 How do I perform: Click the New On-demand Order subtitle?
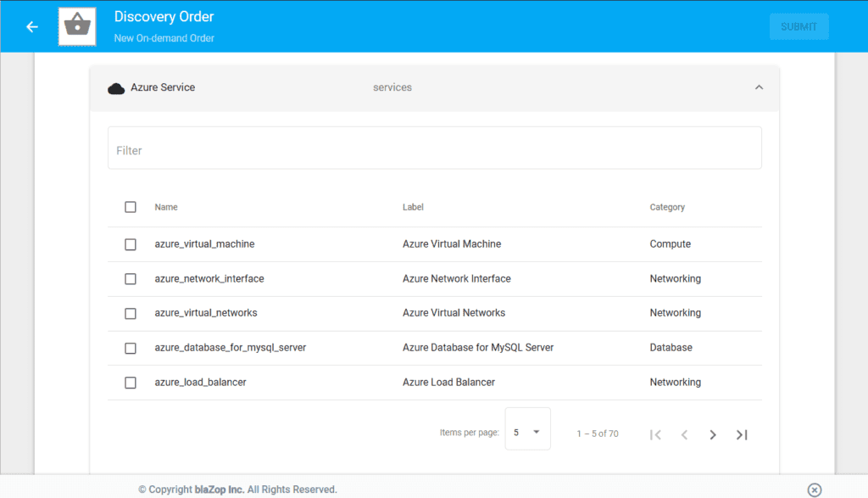(164, 38)
